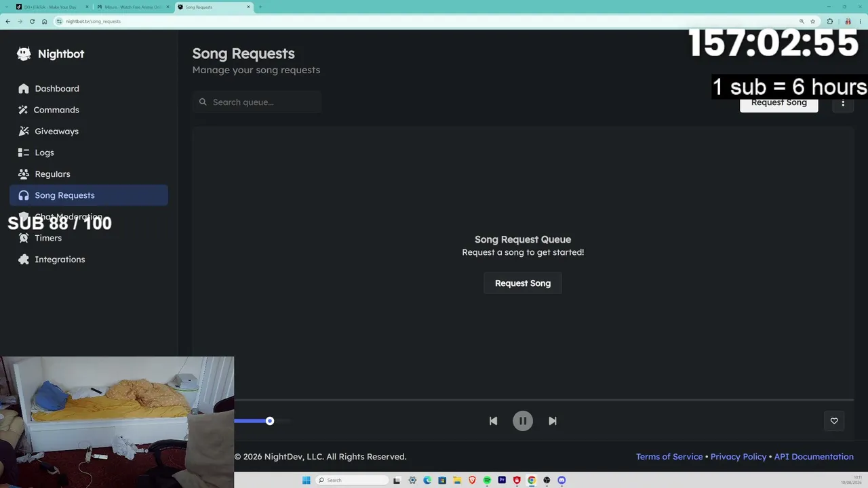This screenshot has width=868, height=488.
Task: Bookmark this page with the star icon
Action: [x=813, y=22]
